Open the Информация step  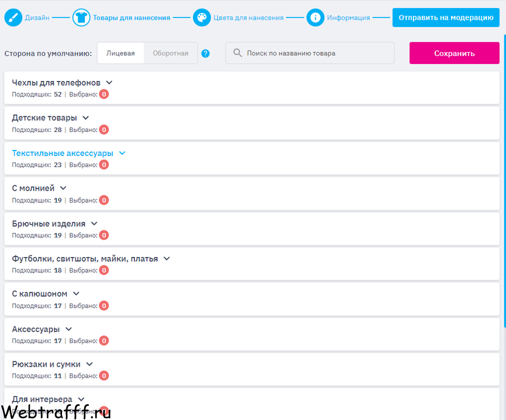pos(348,18)
